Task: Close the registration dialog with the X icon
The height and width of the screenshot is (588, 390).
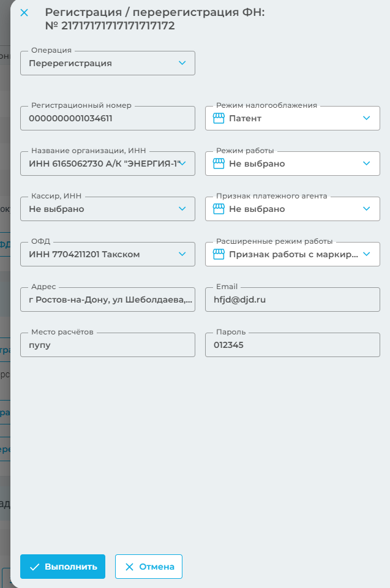Action: pos(24,12)
